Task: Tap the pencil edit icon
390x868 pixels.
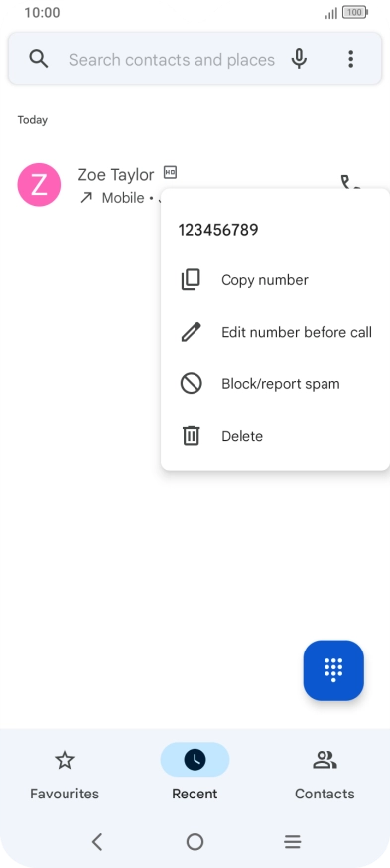Action: click(x=191, y=332)
